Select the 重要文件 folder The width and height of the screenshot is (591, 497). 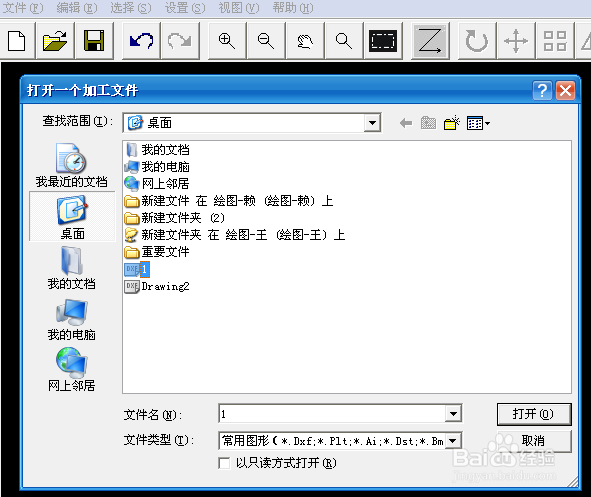point(158,252)
